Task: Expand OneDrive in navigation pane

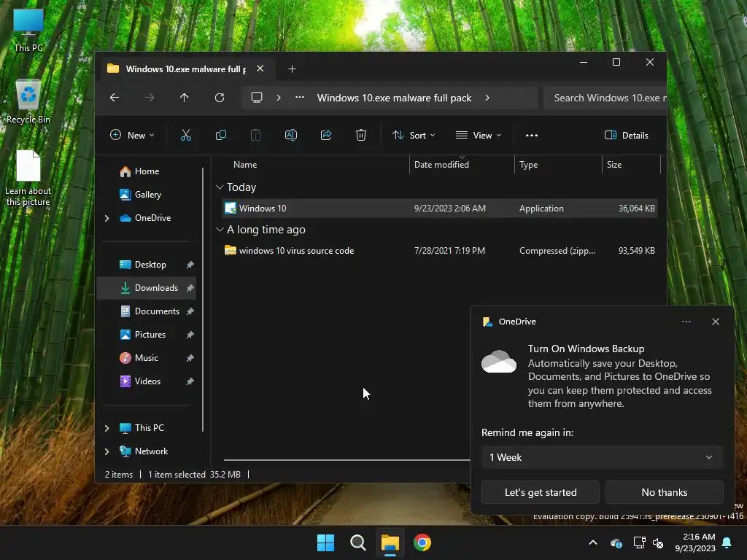Action: click(x=107, y=218)
